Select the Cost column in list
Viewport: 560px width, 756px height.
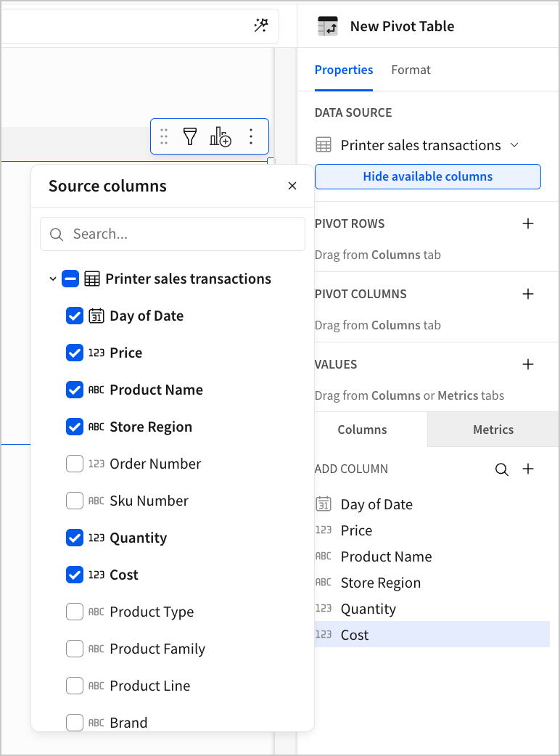[355, 635]
